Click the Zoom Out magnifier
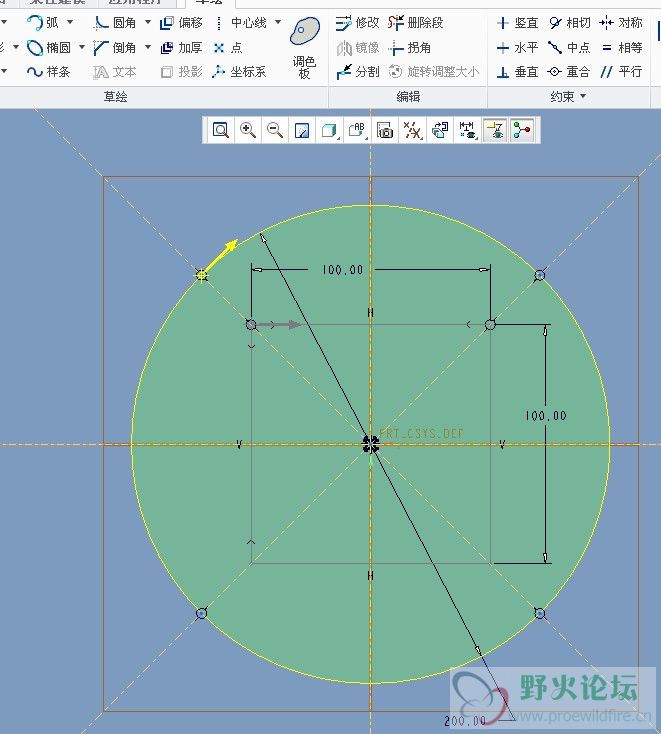The image size is (661, 734). pos(275,130)
